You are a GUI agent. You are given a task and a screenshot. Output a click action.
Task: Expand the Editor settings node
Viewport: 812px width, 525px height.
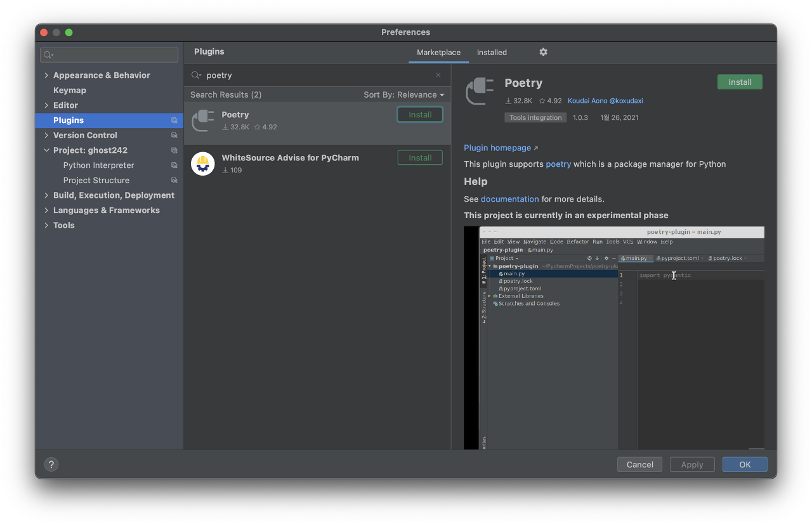(x=46, y=105)
